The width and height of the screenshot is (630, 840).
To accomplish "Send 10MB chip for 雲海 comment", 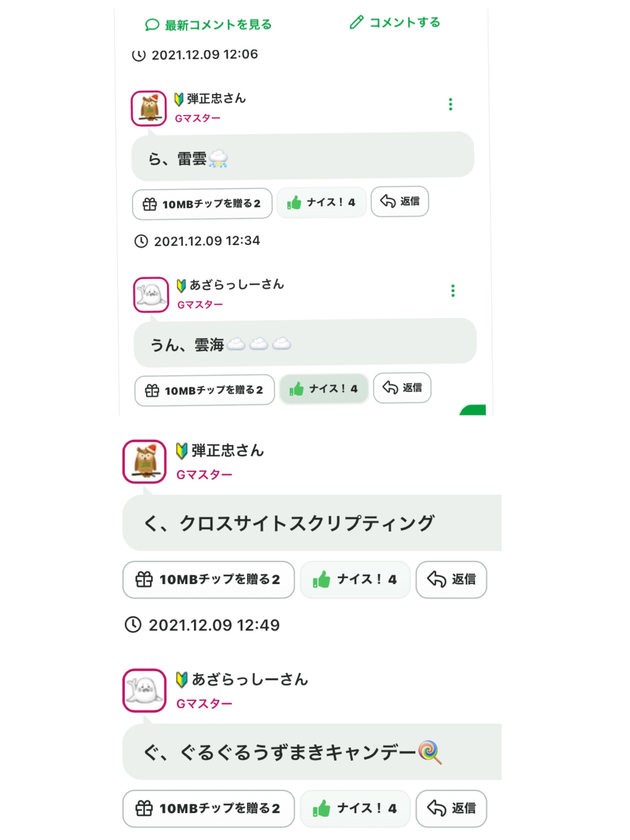I will [x=204, y=390].
